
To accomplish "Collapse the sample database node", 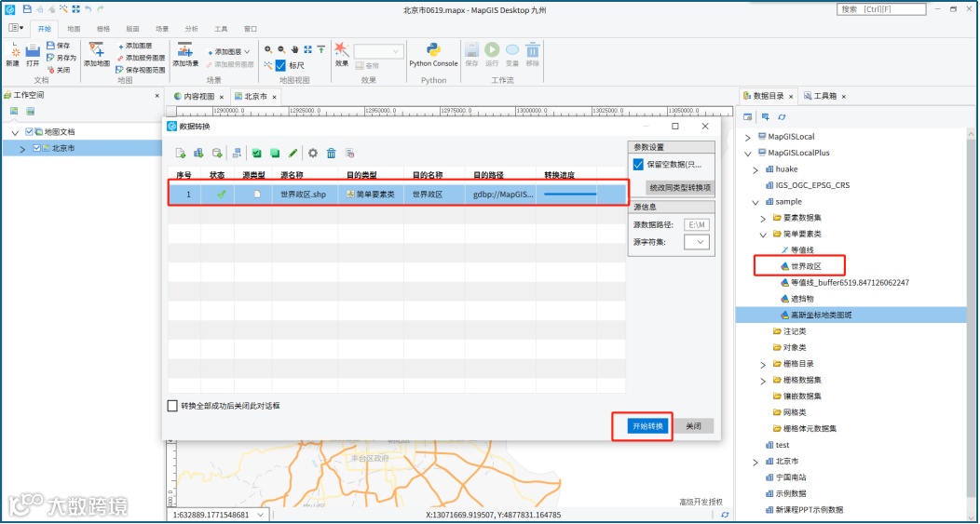I will point(755,202).
